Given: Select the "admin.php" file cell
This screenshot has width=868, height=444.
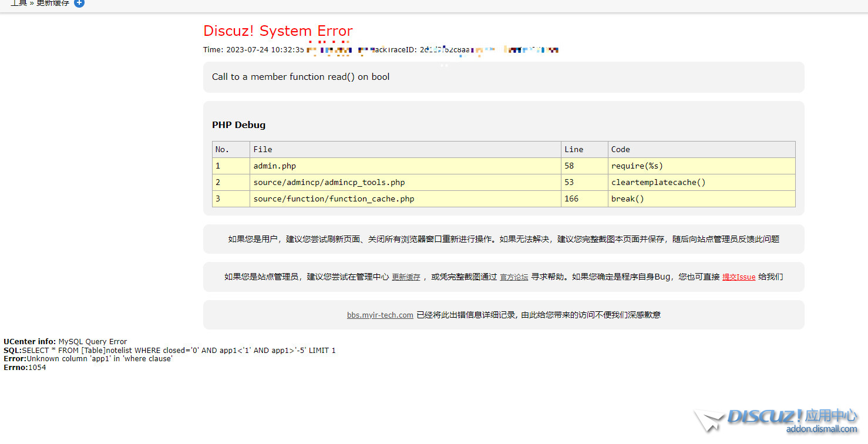Looking at the screenshot, I should click(x=405, y=166).
